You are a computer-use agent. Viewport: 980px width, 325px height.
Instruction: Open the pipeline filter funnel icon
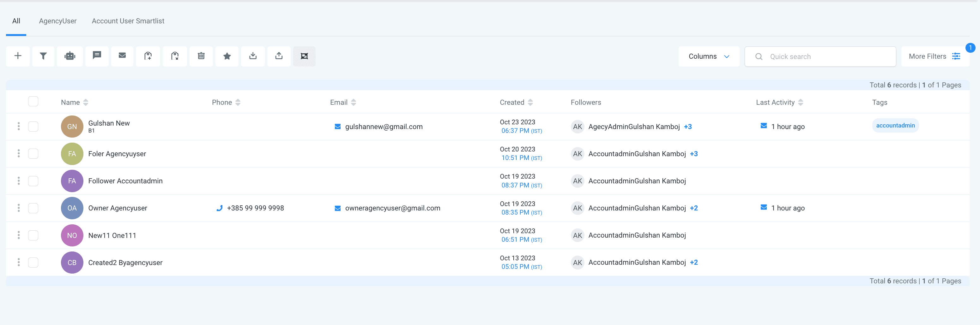click(43, 56)
